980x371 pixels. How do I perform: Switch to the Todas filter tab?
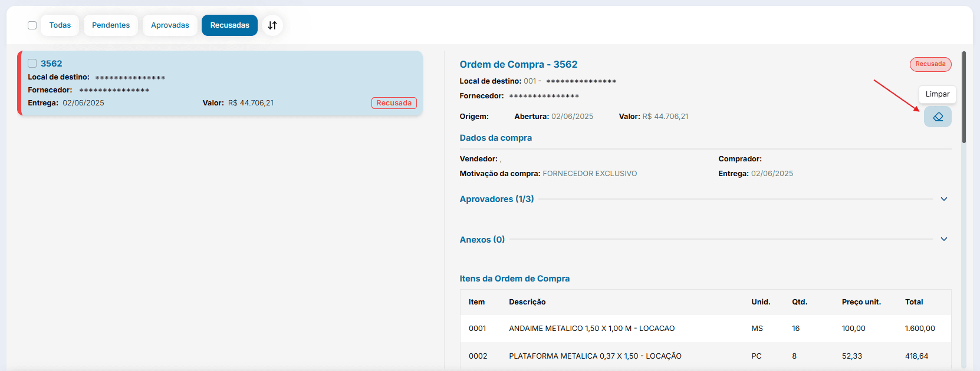(60, 25)
